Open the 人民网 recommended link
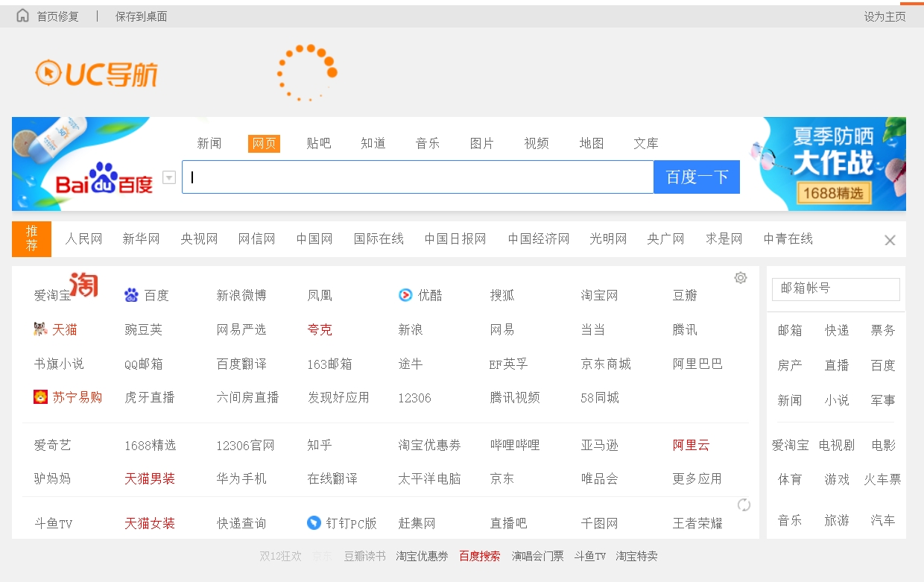The image size is (924, 582). tap(83, 239)
